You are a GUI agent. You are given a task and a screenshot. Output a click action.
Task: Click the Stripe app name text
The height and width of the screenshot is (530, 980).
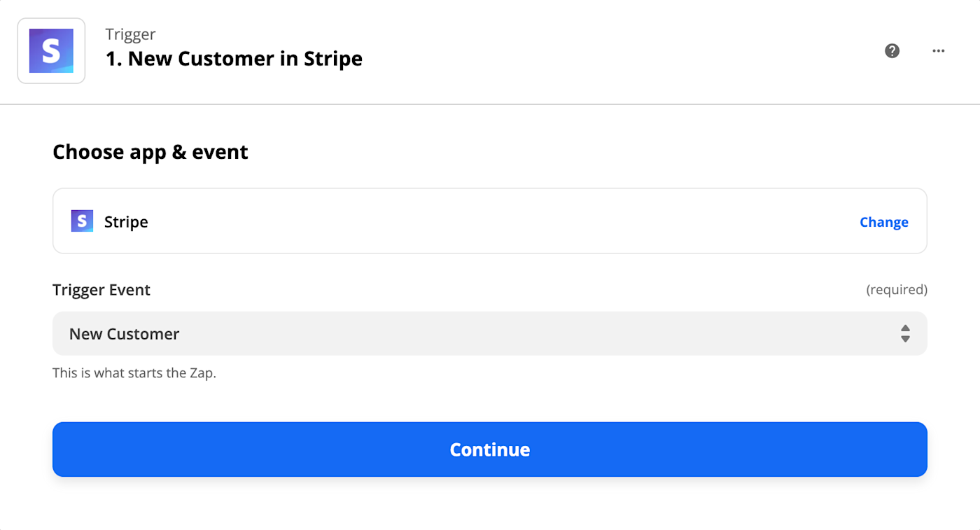pyautogui.click(x=126, y=222)
